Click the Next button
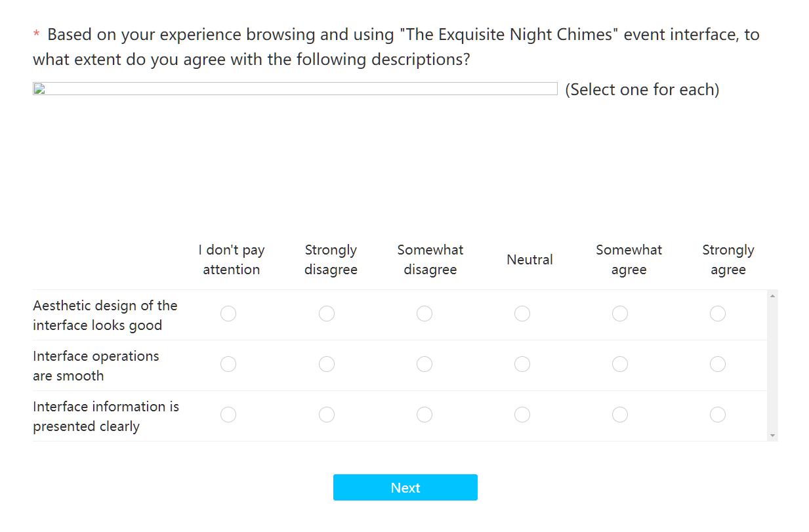The width and height of the screenshot is (809, 532). [x=405, y=487]
